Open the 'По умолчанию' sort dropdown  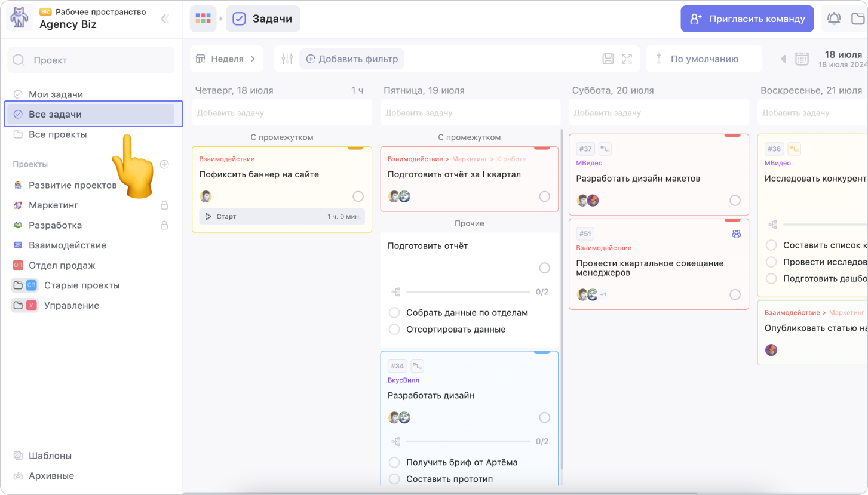[704, 59]
